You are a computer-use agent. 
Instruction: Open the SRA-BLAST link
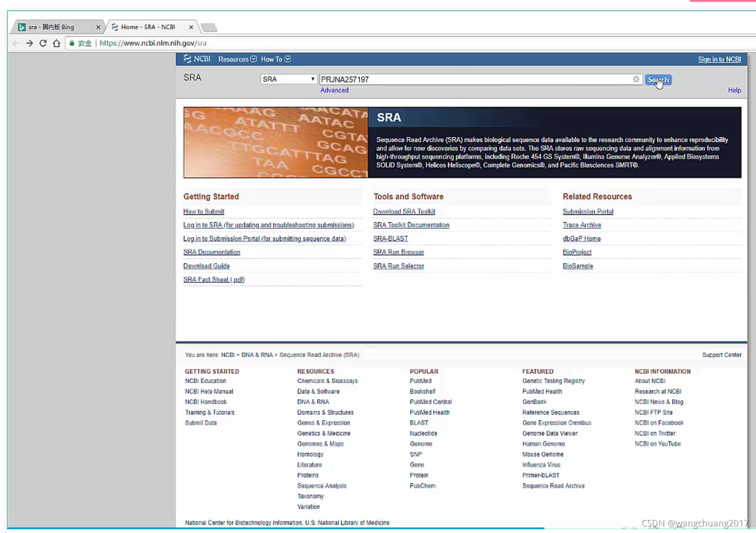[x=391, y=239]
